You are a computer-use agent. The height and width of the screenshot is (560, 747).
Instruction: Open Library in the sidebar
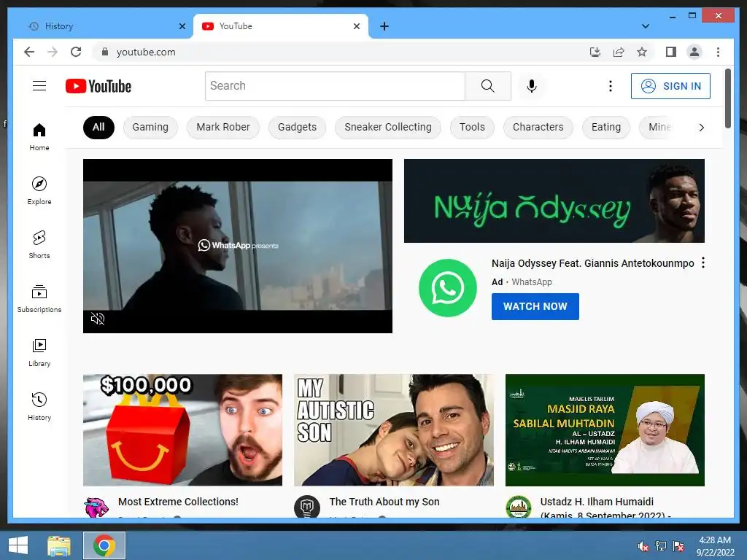(39, 352)
